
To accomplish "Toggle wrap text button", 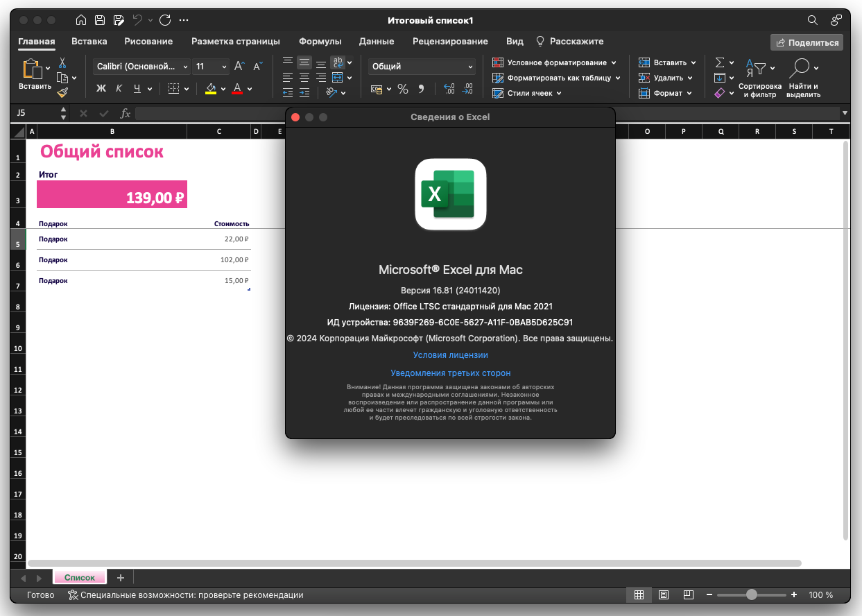I will point(338,62).
